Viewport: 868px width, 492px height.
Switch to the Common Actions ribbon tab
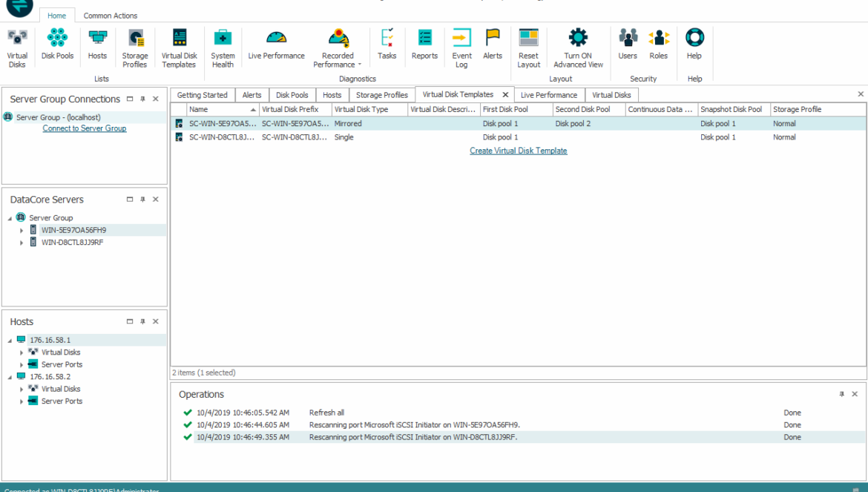(110, 16)
